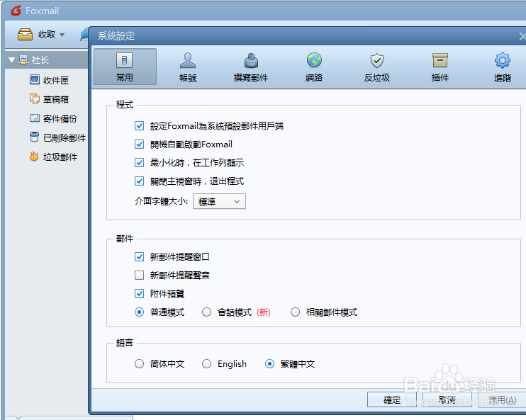This screenshot has width=526, height=420.
Task: Select the 垃圾郵件 folder label
Action: [60, 157]
